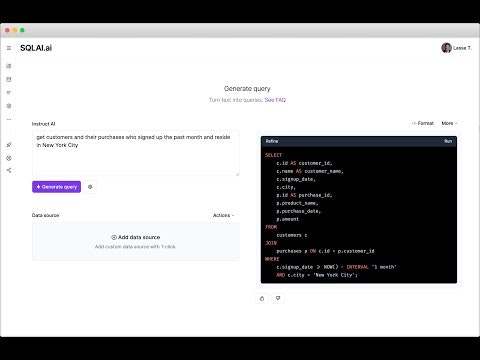The width and height of the screenshot is (480, 360).
Task: Expand the More dropdown
Action: (x=449, y=123)
